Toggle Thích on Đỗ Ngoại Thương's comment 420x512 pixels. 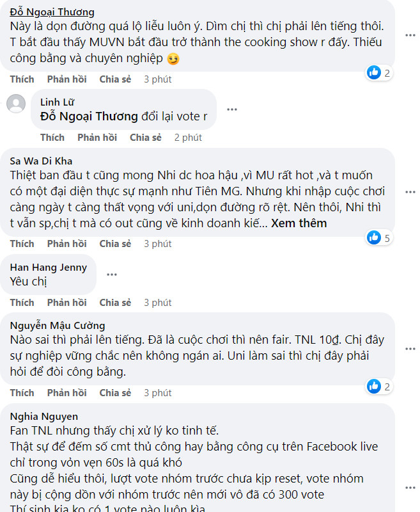21,79
